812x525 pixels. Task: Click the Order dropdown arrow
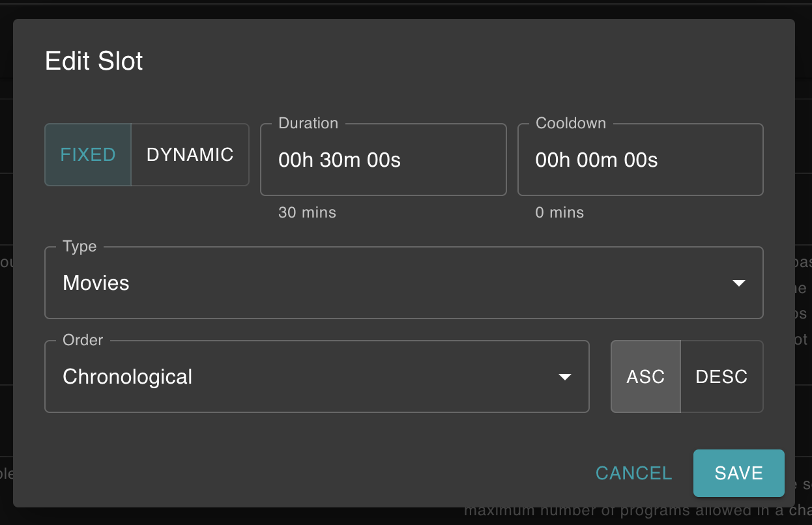pos(565,376)
